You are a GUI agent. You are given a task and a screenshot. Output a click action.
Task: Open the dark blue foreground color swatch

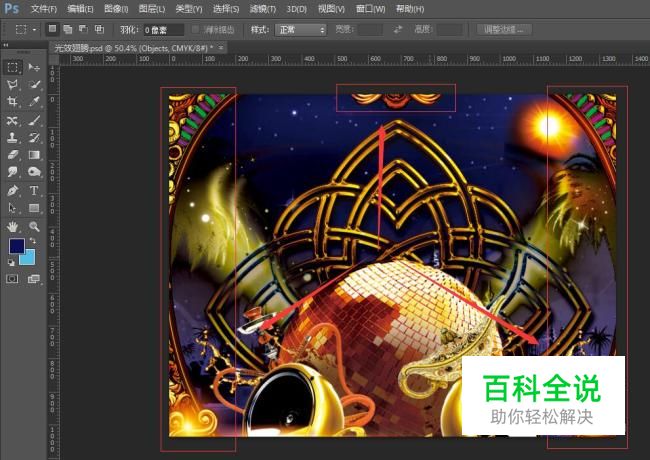[x=15, y=245]
